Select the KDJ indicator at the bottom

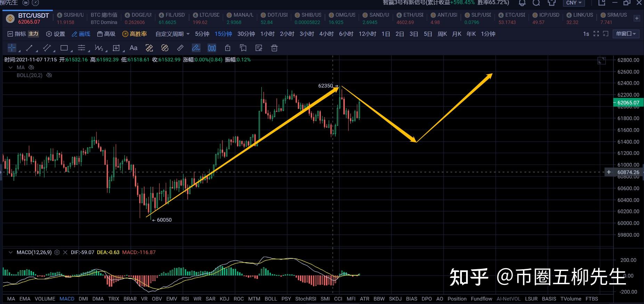[x=224, y=299]
